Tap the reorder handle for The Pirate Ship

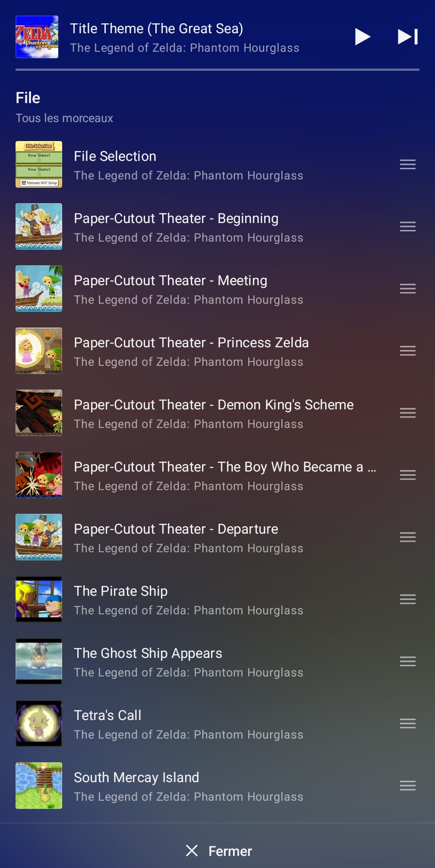(x=407, y=599)
